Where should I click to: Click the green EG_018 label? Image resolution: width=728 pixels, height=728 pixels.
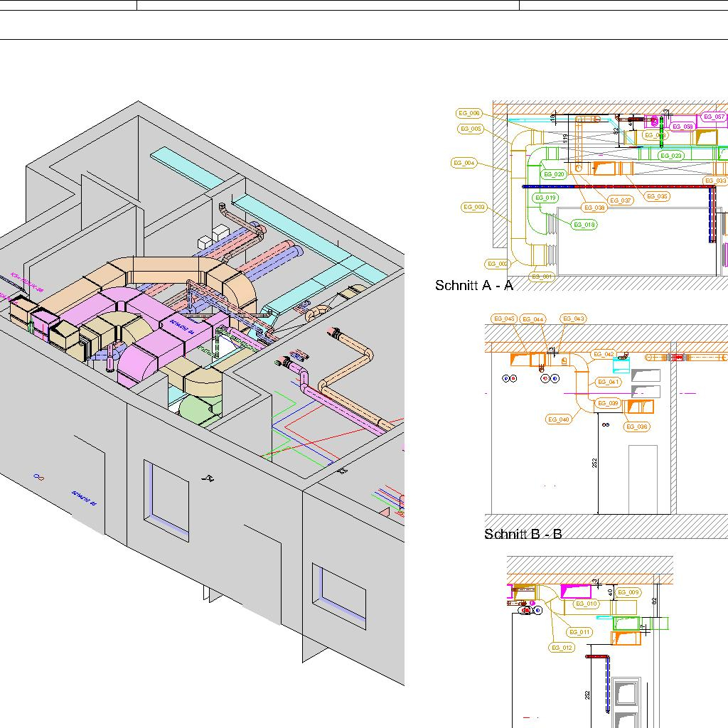coord(584,225)
